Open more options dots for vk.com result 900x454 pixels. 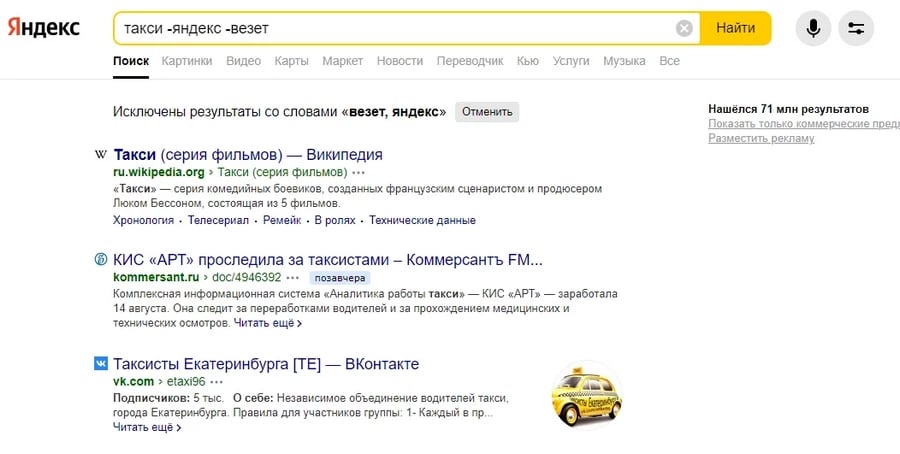(216, 382)
